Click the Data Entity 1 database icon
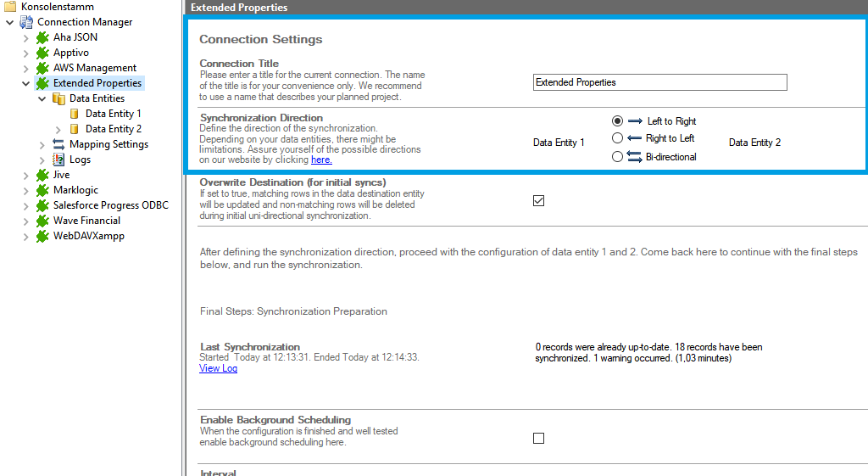Image resolution: width=868 pixels, height=476 pixels. point(75,114)
